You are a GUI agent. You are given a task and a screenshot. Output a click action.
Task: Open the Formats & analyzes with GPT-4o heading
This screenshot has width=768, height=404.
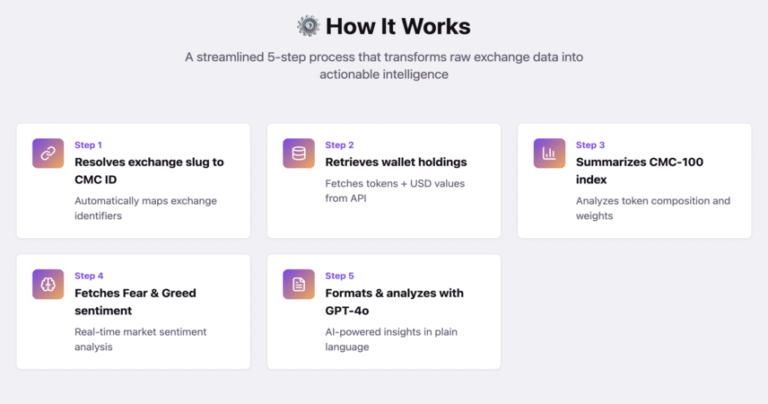point(394,302)
